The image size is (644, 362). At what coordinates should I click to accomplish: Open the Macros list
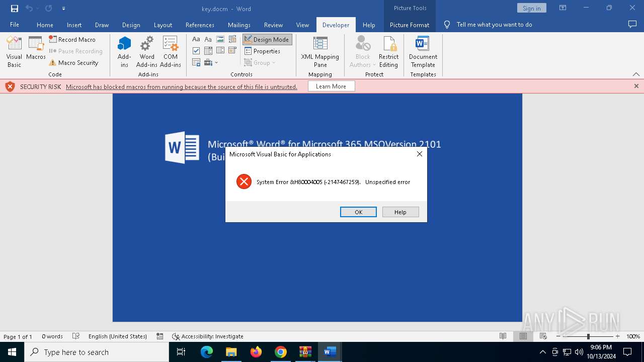click(36, 49)
